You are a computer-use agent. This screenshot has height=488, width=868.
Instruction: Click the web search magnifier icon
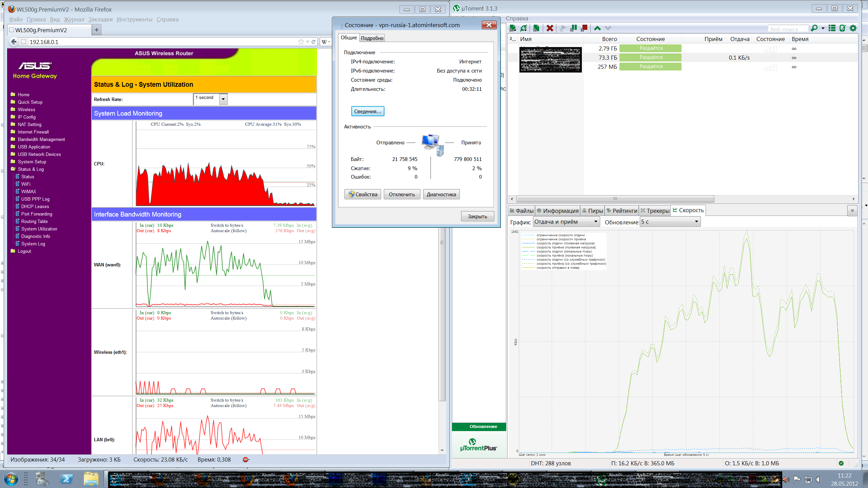click(x=814, y=28)
